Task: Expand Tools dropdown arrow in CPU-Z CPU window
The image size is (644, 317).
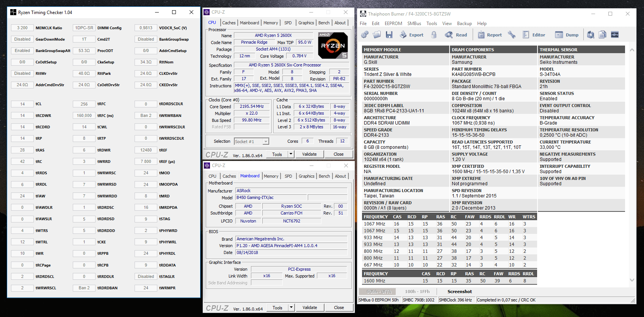Action: (291, 154)
